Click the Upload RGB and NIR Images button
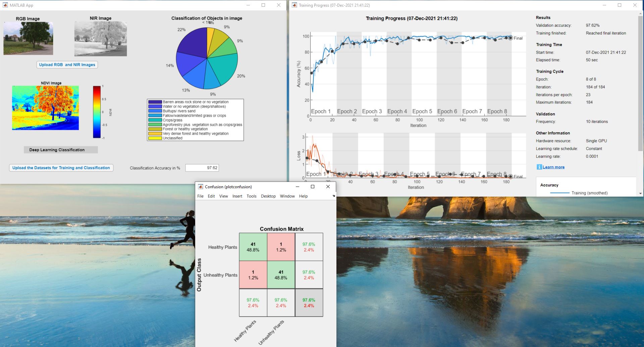Viewport: 644px width, 347px height. 67,64
